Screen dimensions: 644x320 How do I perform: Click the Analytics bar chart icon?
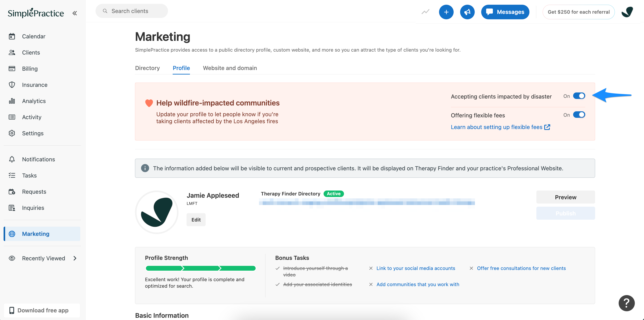pos(12,101)
